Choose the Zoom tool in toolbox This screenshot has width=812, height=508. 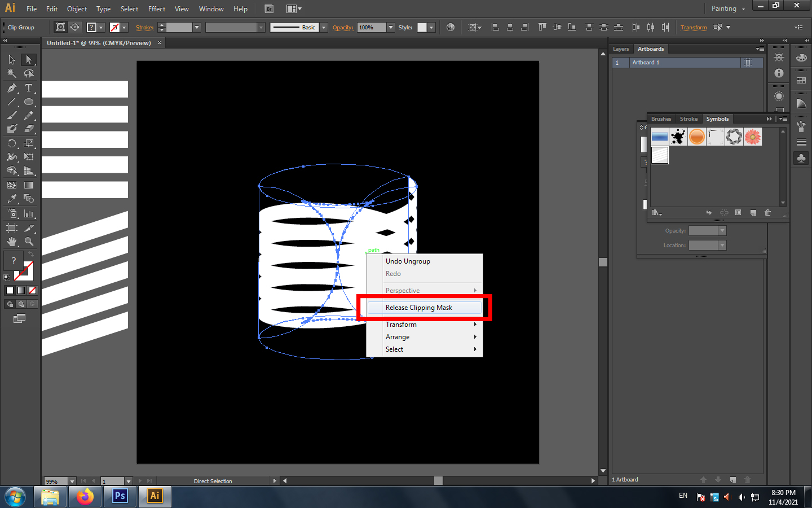pos(29,242)
